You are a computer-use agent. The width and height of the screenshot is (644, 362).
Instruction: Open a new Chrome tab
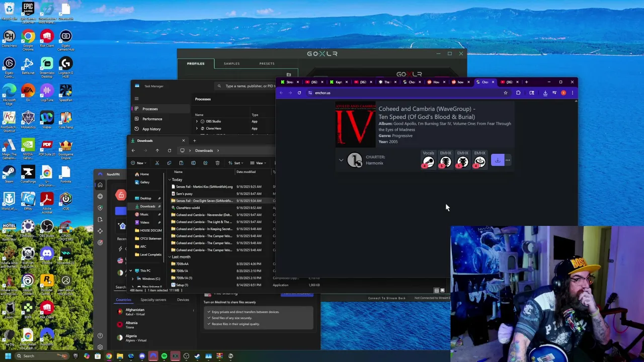pyautogui.click(x=526, y=82)
